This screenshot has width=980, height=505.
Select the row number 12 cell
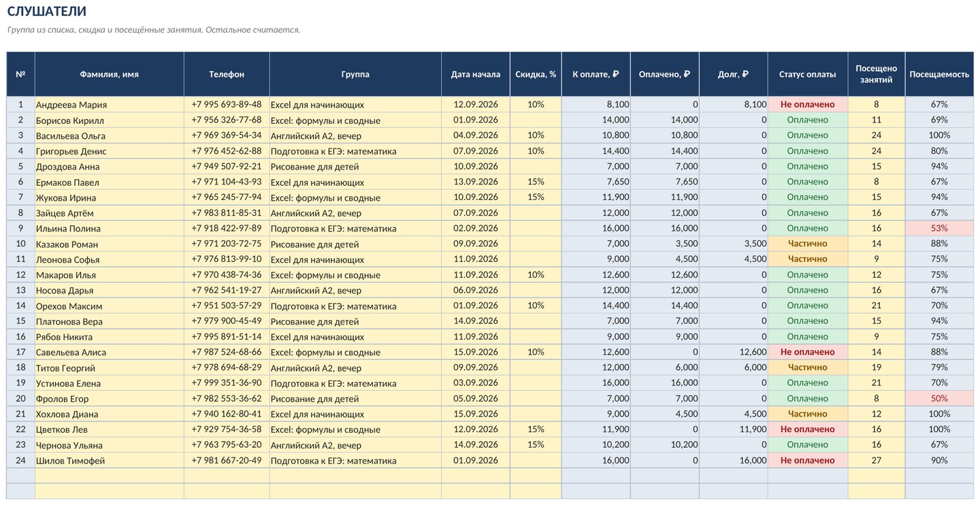[x=20, y=275]
